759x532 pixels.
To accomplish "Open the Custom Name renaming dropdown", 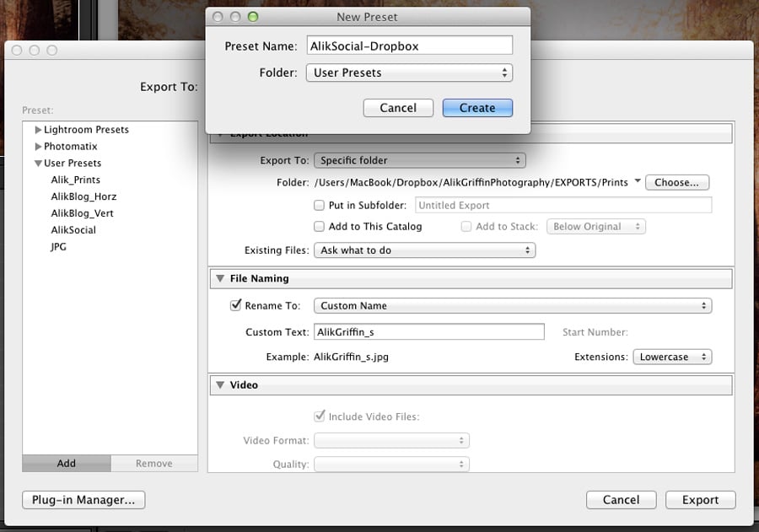I will [x=512, y=305].
